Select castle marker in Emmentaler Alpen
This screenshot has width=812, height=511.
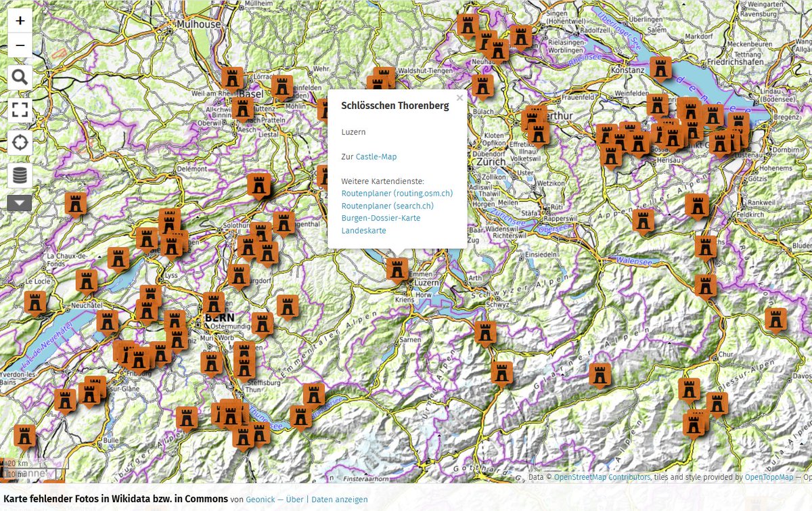(x=288, y=306)
